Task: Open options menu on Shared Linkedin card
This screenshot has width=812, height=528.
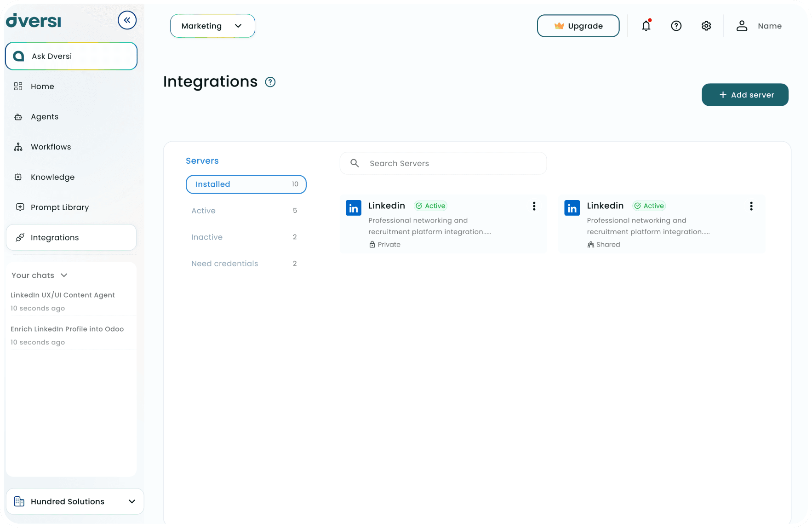Action: tap(751, 207)
